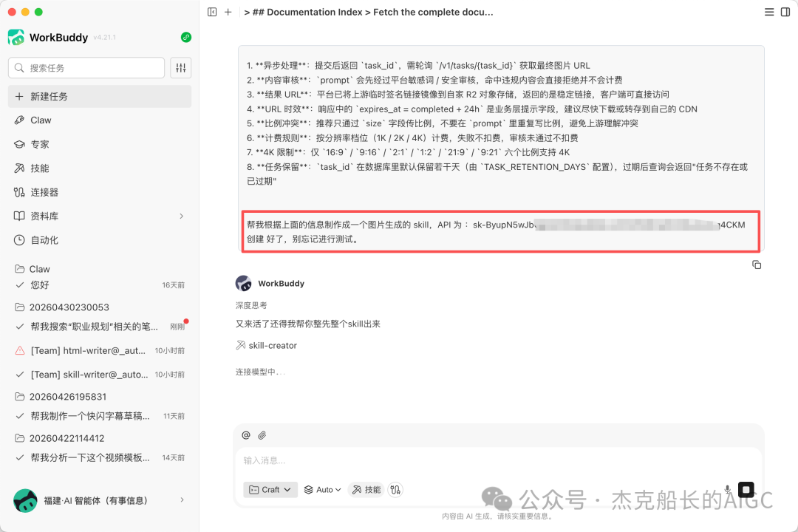
Task: Click the WorkBuddy sender name in chat
Action: click(281, 284)
